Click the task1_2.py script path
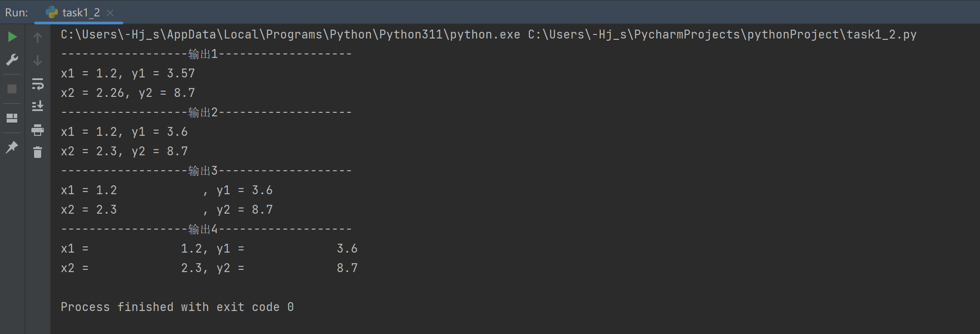The width and height of the screenshot is (980, 334). 722,35
